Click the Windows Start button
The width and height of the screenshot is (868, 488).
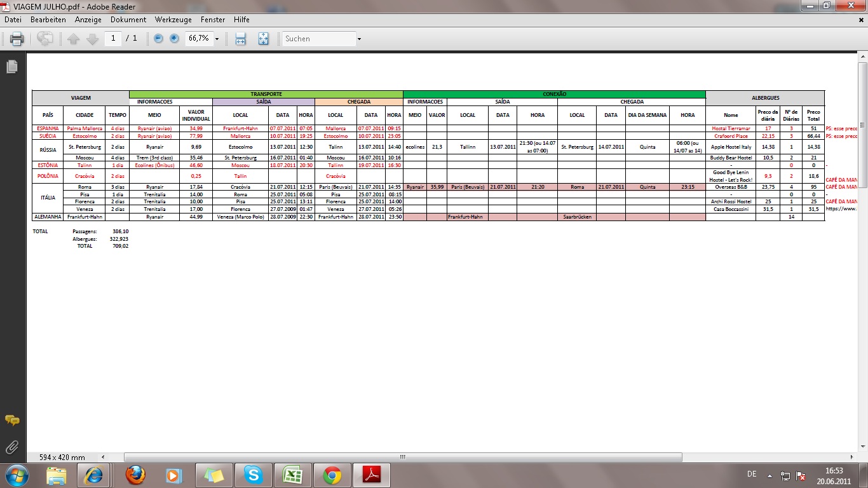click(16, 475)
